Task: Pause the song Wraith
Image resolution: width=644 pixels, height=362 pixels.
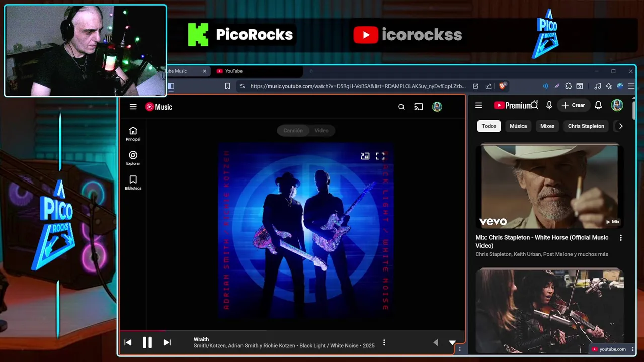Action: [x=147, y=342]
